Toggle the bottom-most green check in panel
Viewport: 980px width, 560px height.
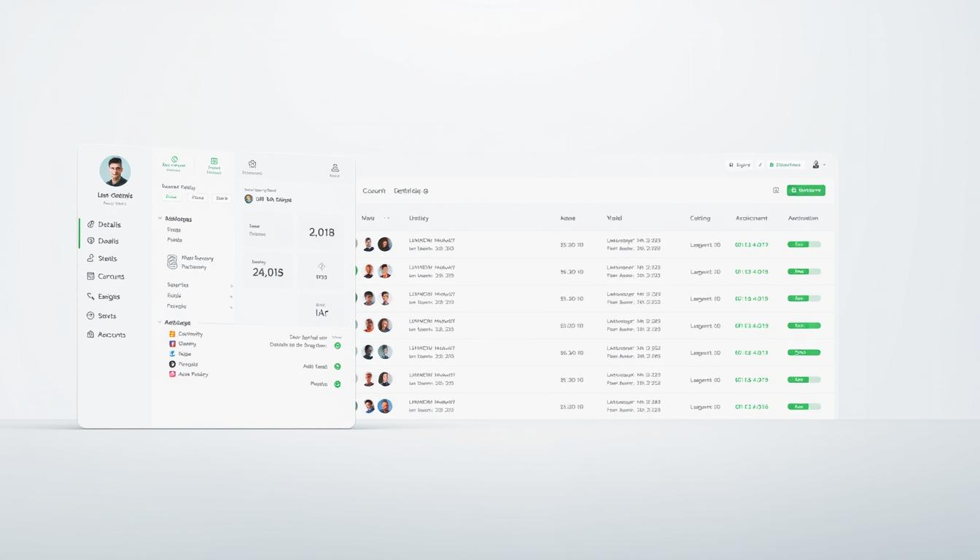pos(337,384)
